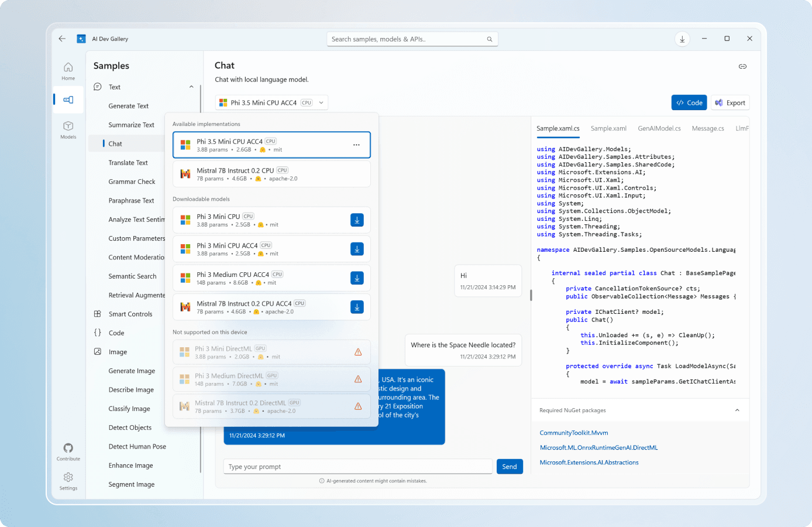Open the Detect Human Pose sample
Image resolution: width=812 pixels, height=527 pixels.
pos(137,447)
